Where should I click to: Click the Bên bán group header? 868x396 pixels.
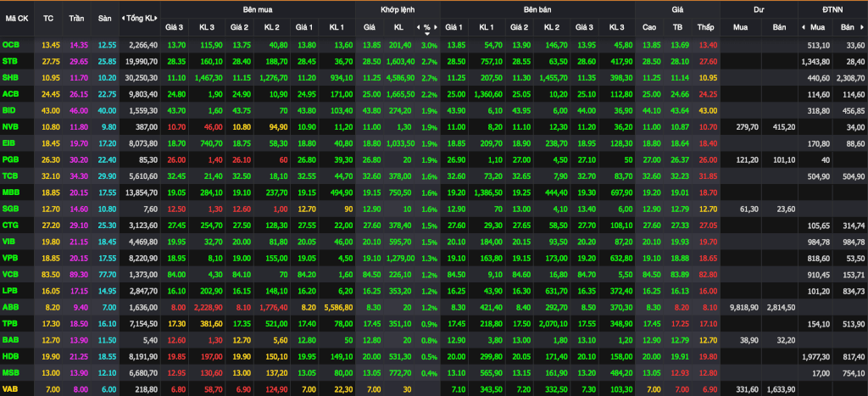pos(537,10)
